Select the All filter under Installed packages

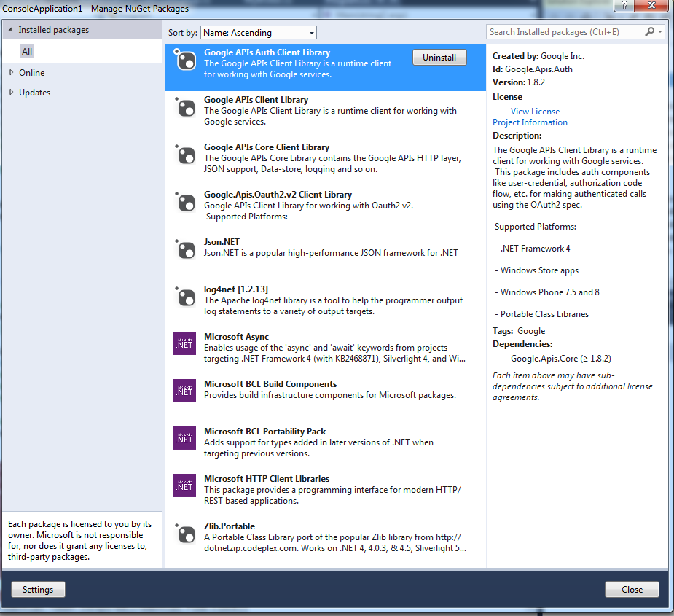(x=27, y=52)
